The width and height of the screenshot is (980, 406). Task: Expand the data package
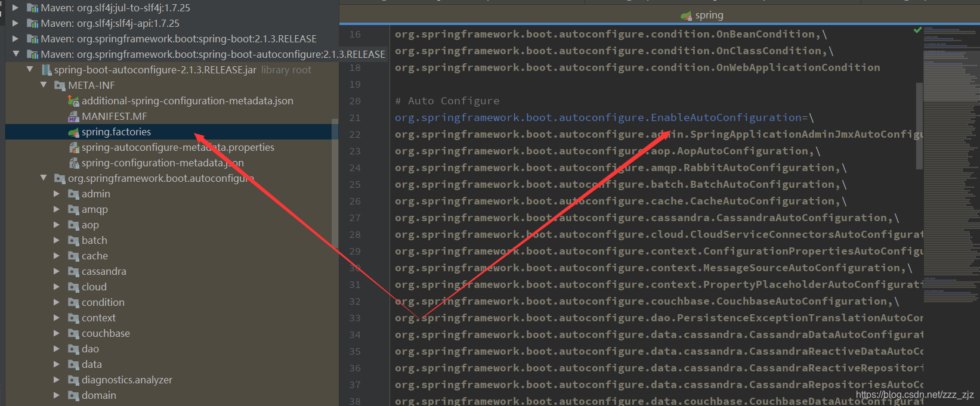tap(57, 364)
